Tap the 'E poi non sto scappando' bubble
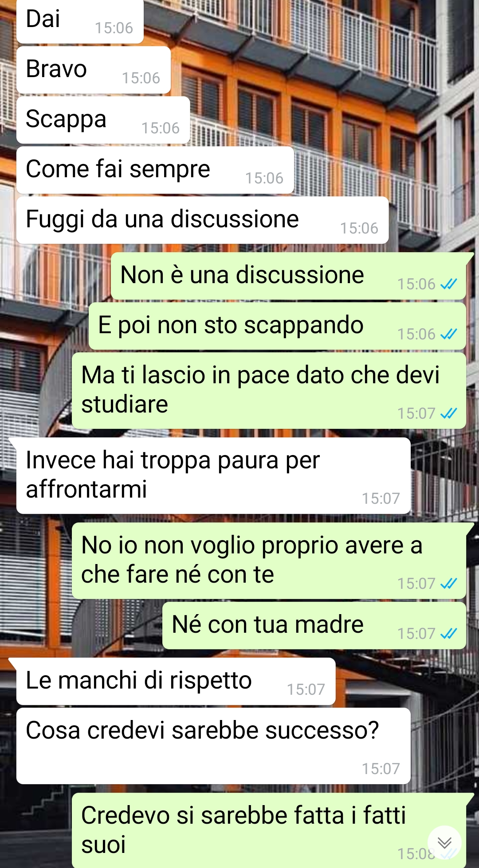 pyautogui.click(x=277, y=326)
